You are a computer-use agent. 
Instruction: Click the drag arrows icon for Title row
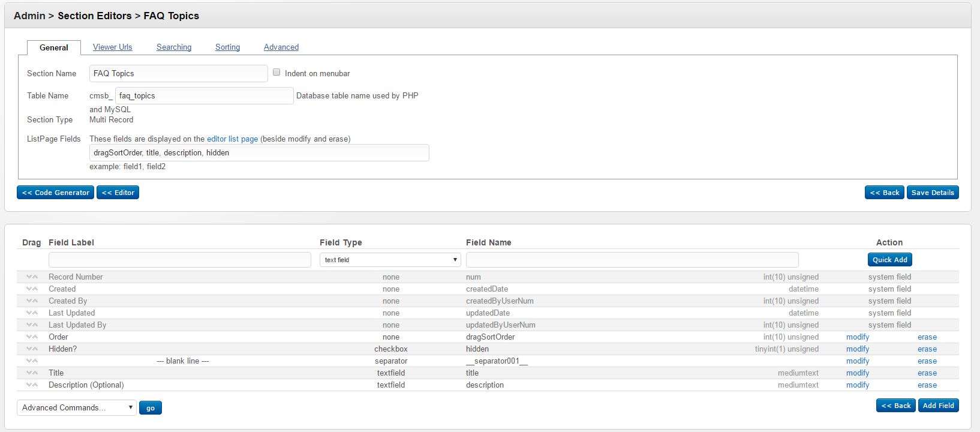32,373
